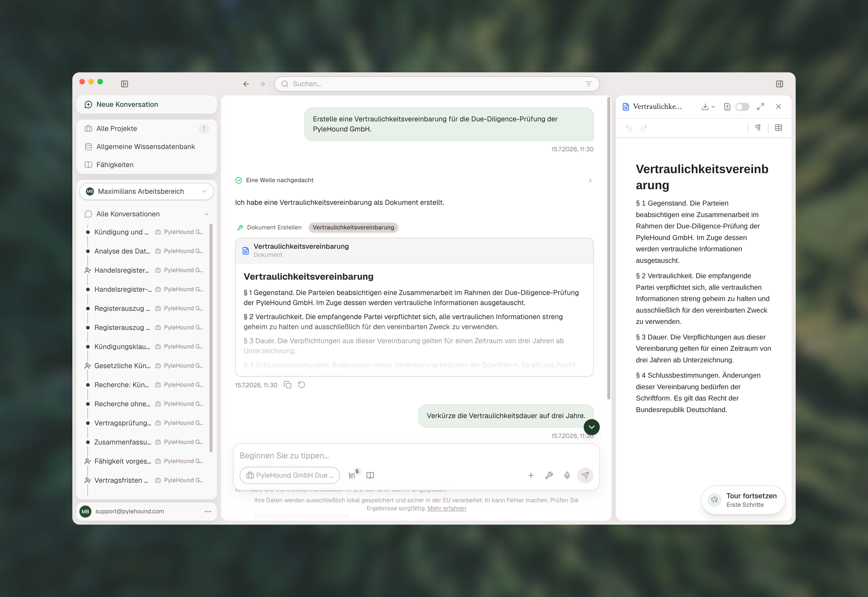Collapse the left sidebar panel icon
This screenshot has height=597, width=868.
[125, 84]
